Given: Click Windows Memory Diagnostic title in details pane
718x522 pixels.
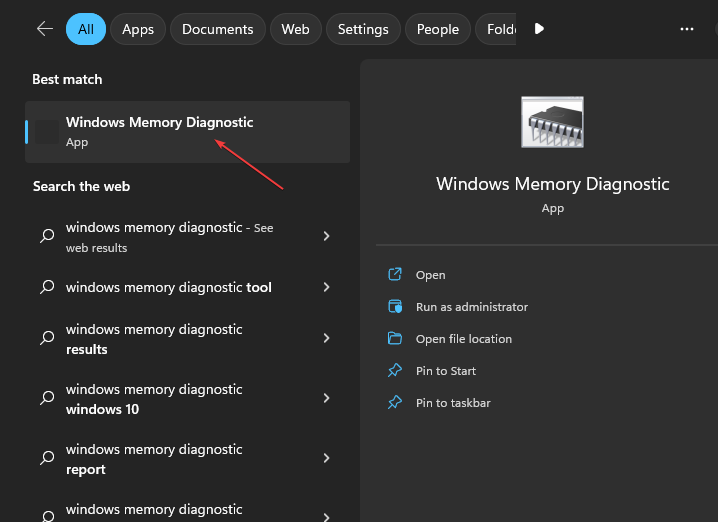Looking at the screenshot, I should [x=552, y=184].
